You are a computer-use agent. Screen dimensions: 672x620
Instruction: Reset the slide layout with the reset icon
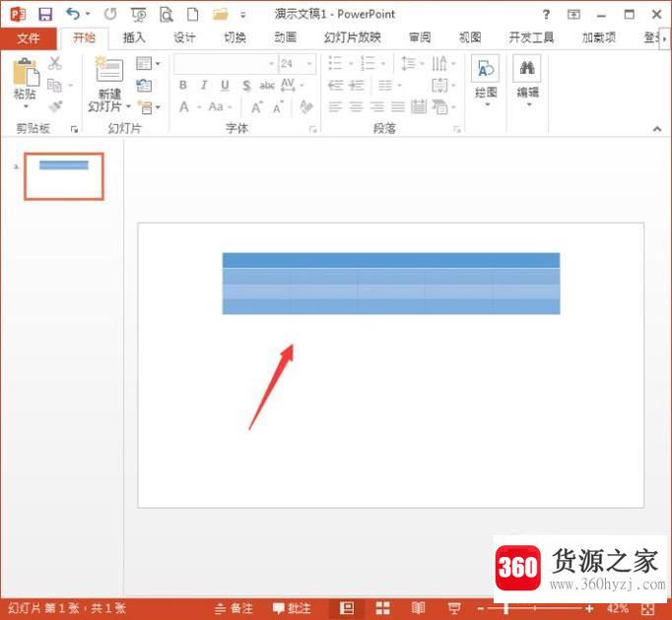144,86
